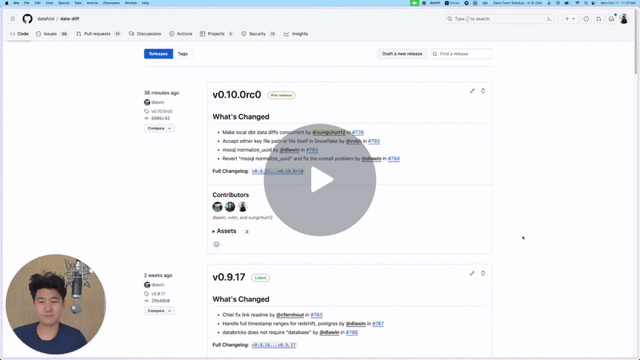
Task: Open the dlawin author link under 36 minutes ago
Action: [x=158, y=102]
